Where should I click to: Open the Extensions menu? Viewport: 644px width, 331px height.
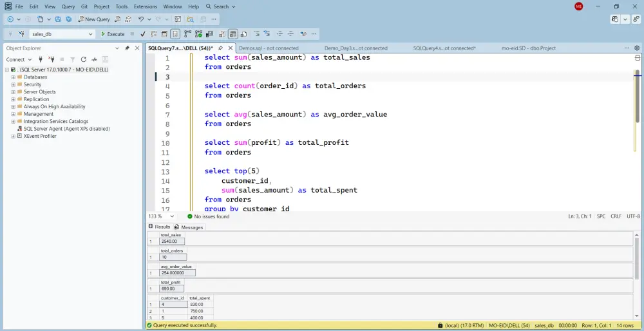pyautogui.click(x=146, y=6)
